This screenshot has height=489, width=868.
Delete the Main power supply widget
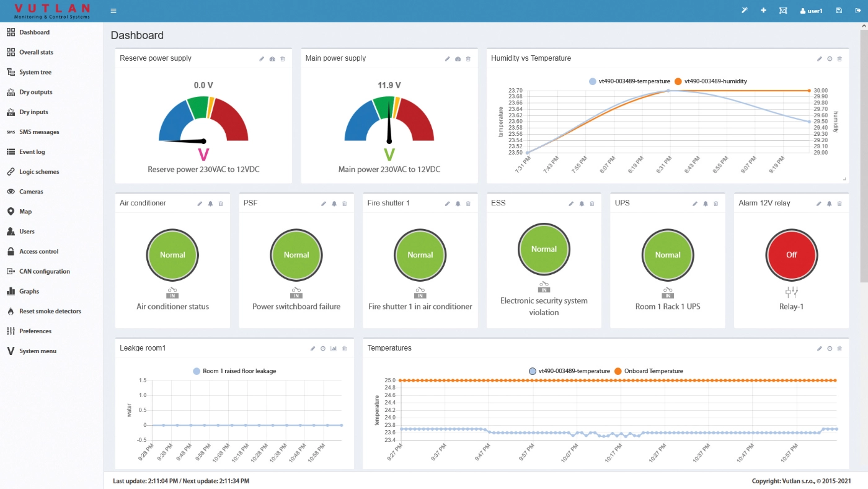pyautogui.click(x=468, y=59)
